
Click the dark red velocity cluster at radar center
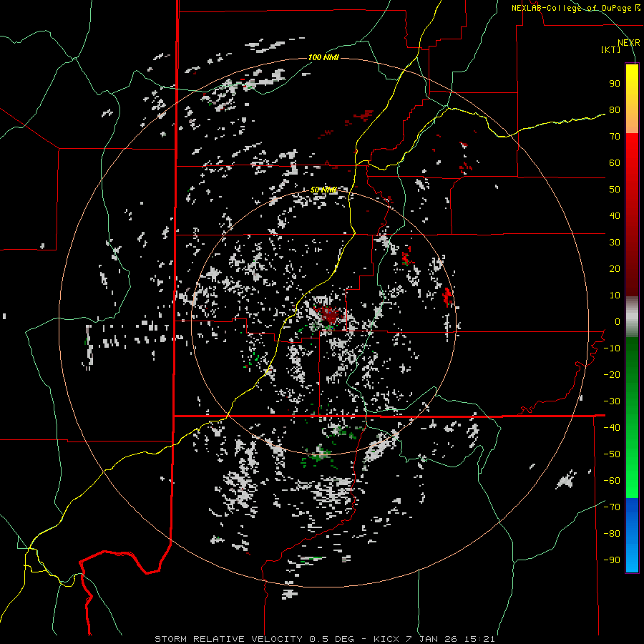[329, 314]
